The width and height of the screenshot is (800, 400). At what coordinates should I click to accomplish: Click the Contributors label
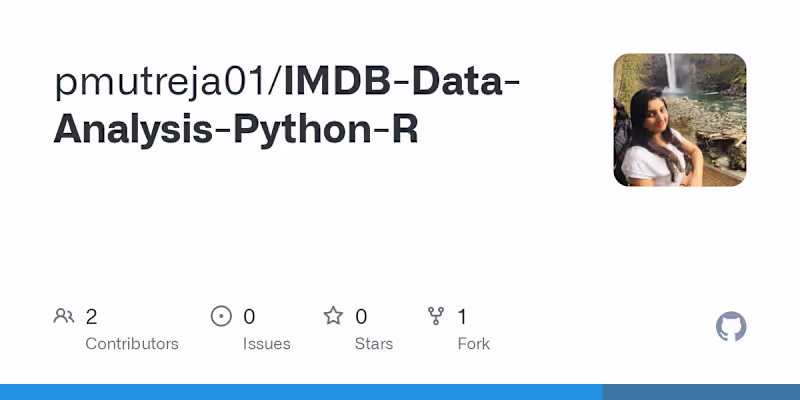pos(132,344)
